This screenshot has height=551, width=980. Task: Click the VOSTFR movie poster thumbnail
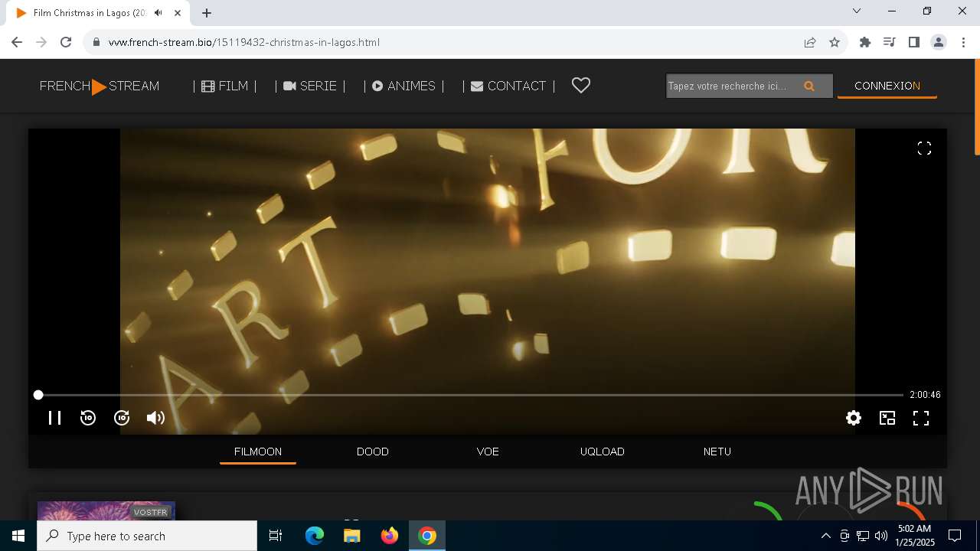point(106,511)
